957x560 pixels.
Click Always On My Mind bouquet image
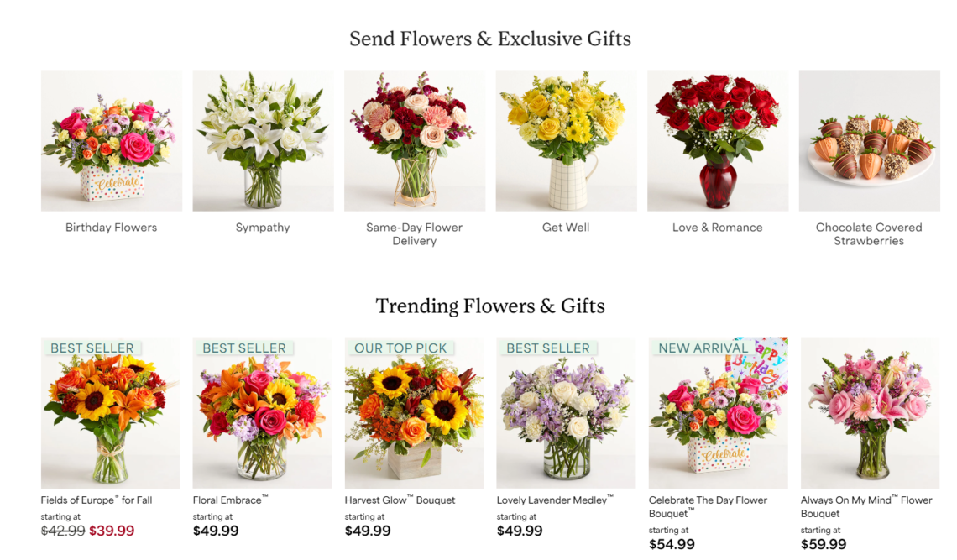click(871, 413)
